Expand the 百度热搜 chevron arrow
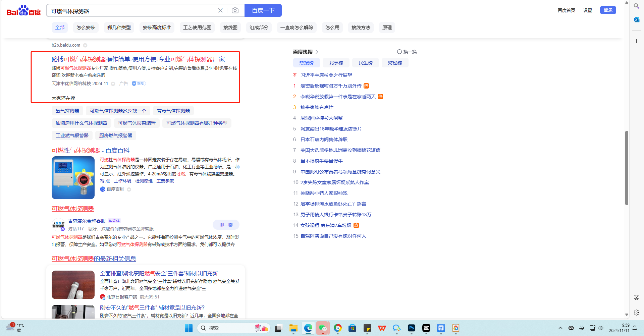Viewport: 644px width, 336px height. click(317, 52)
